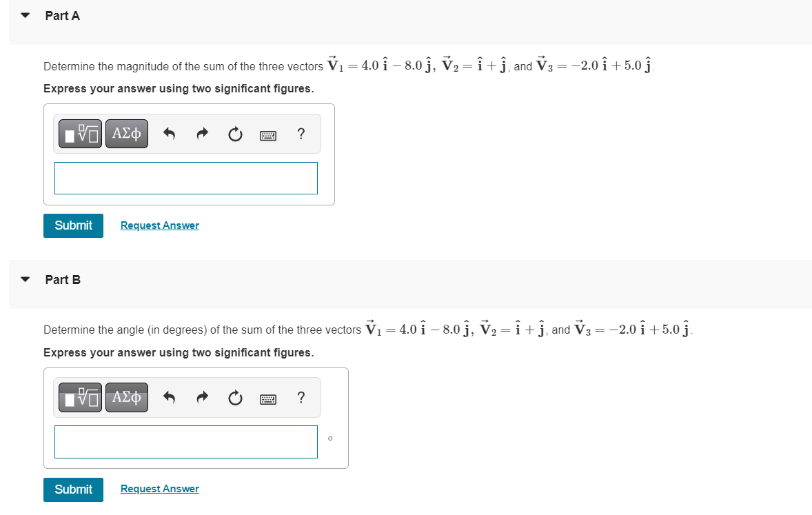Click the undo icon in Part A toolbar
This screenshot has width=812, height=515.
click(x=169, y=133)
